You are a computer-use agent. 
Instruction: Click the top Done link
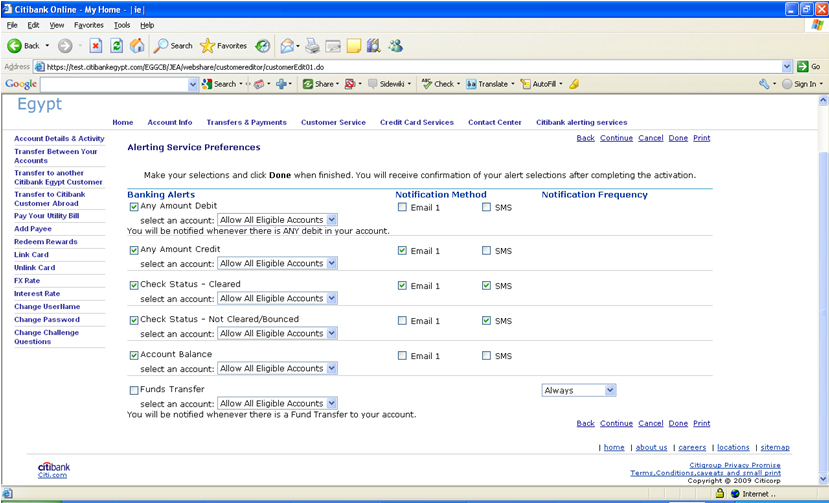point(678,138)
